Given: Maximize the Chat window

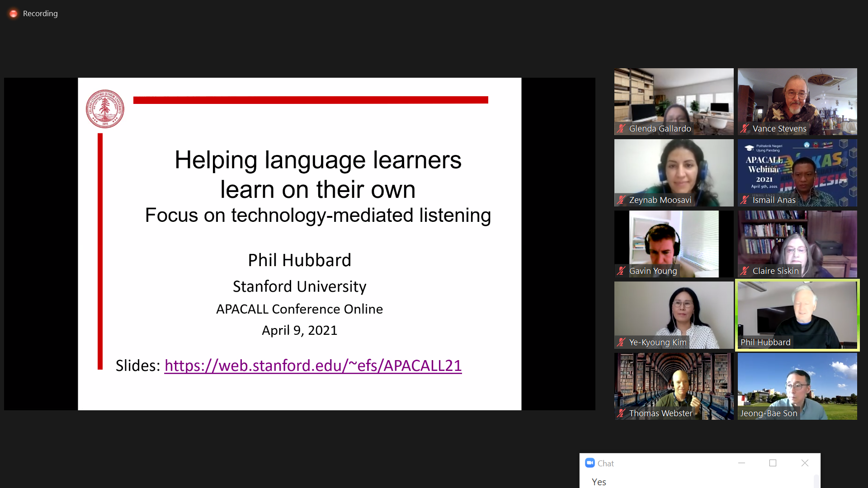Looking at the screenshot, I should (773, 463).
